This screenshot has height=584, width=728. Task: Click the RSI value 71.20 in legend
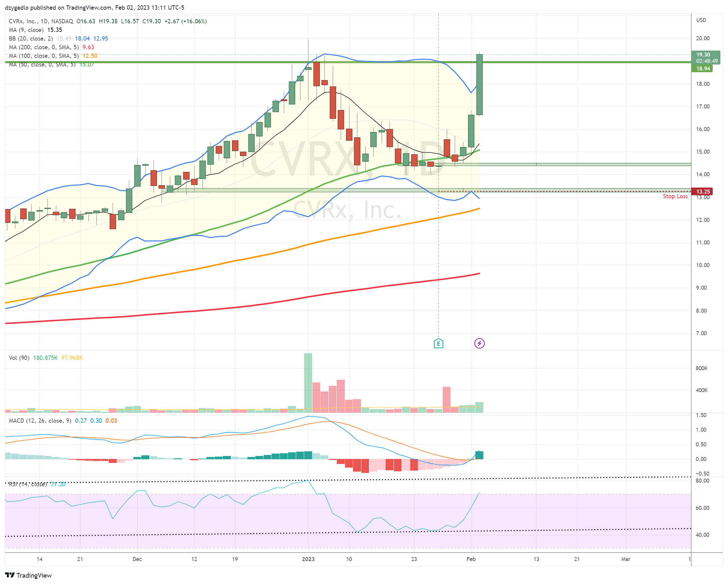(58, 484)
